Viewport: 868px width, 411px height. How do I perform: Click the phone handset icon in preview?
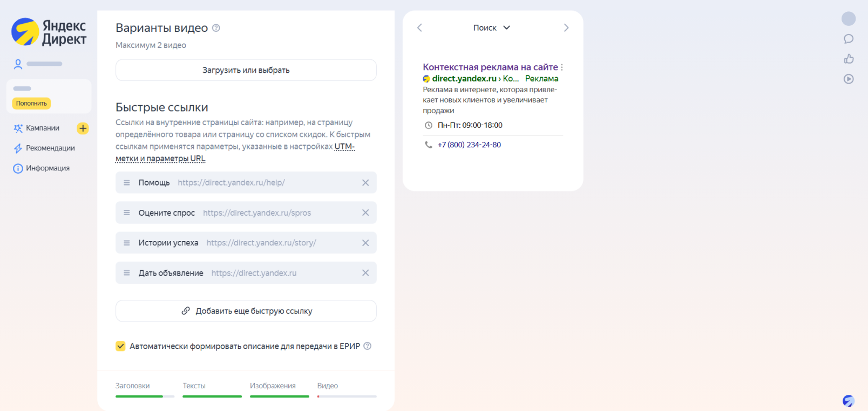pyautogui.click(x=429, y=145)
